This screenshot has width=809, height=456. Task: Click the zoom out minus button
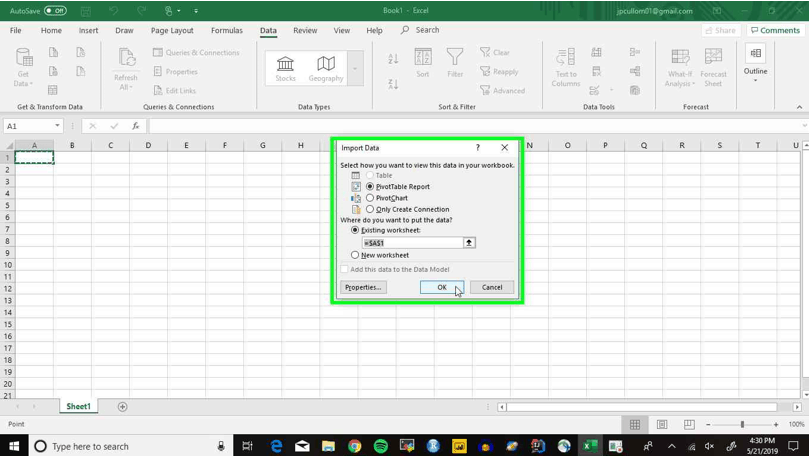(x=708, y=424)
